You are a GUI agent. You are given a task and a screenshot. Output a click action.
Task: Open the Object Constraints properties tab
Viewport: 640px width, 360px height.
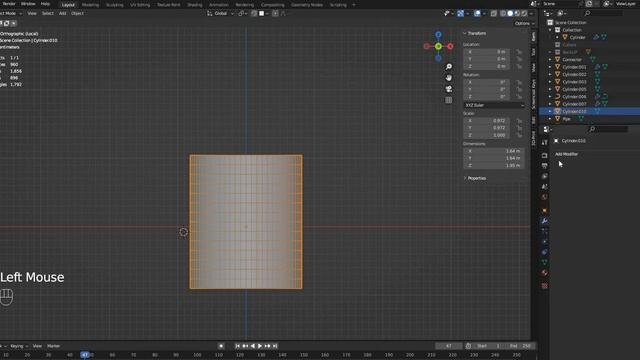(x=544, y=252)
